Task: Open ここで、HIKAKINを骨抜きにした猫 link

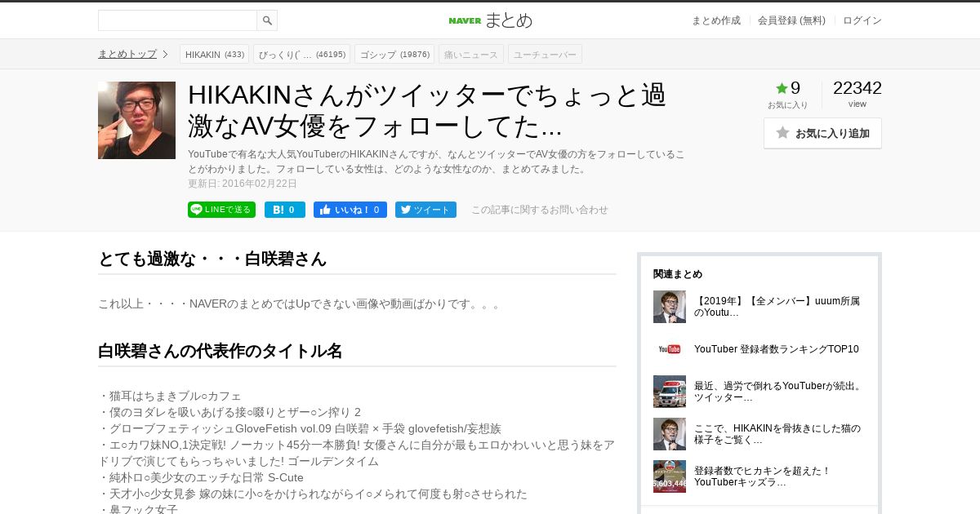Action: (x=777, y=434)
